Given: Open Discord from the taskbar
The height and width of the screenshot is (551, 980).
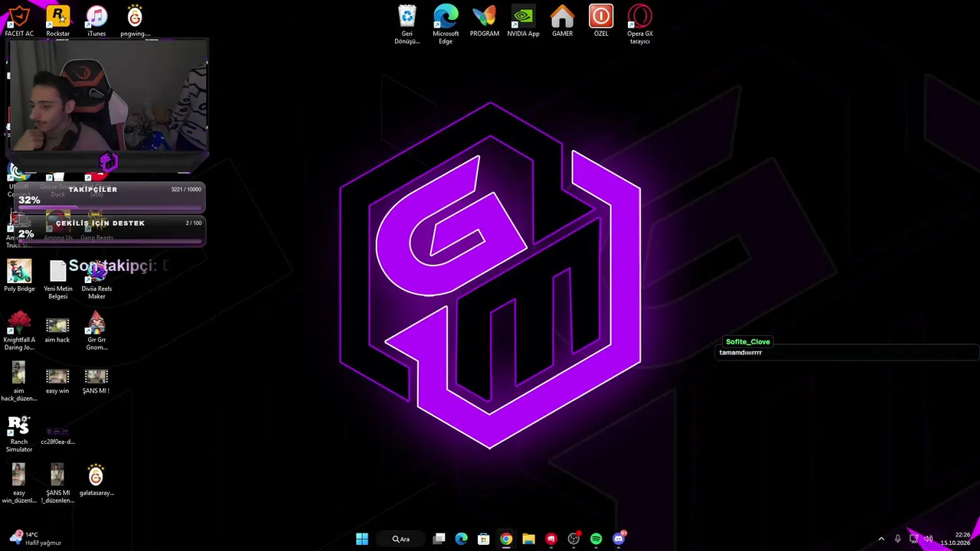Looking at the screenshot, I should (x=619, y=539).
